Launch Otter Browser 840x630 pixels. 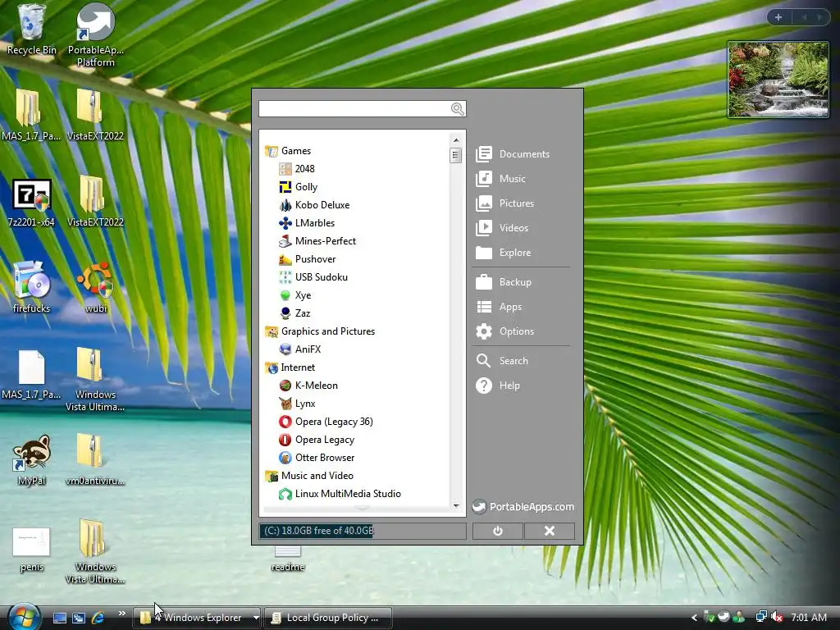click(317, 458)
